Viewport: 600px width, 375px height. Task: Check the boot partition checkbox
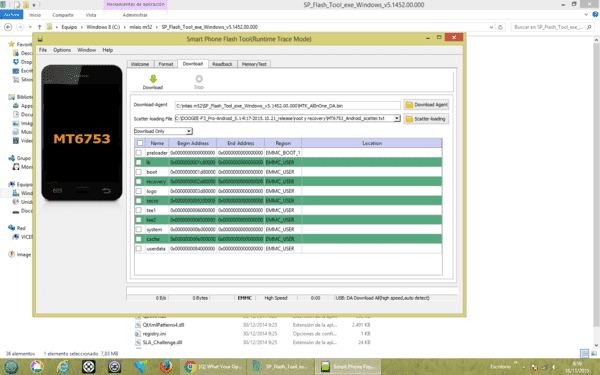click(139, 172)
